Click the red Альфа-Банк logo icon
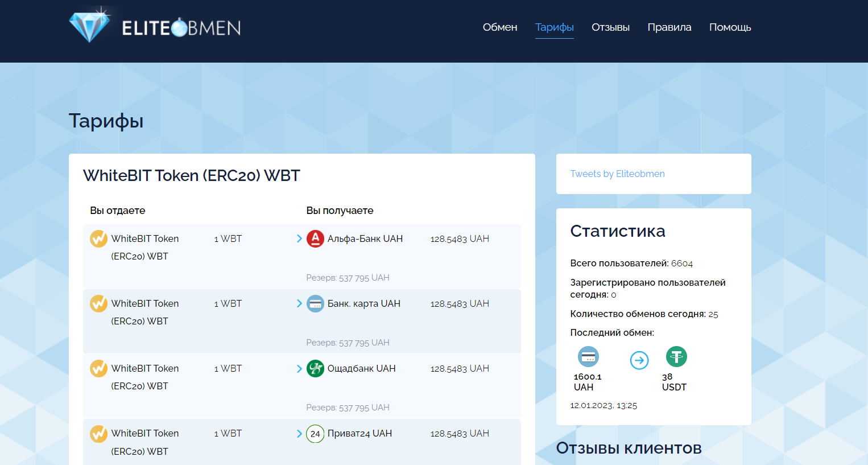 pyautogui.click(x=315, y=238)
